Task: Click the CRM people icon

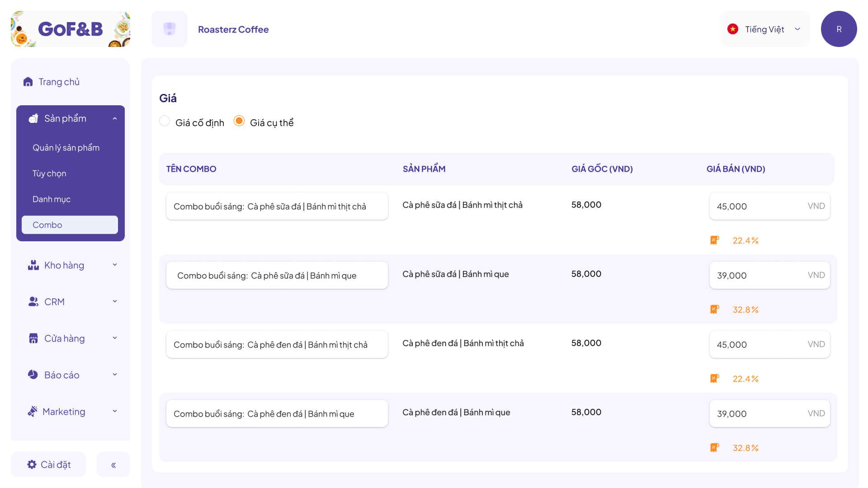Action: 33,301
